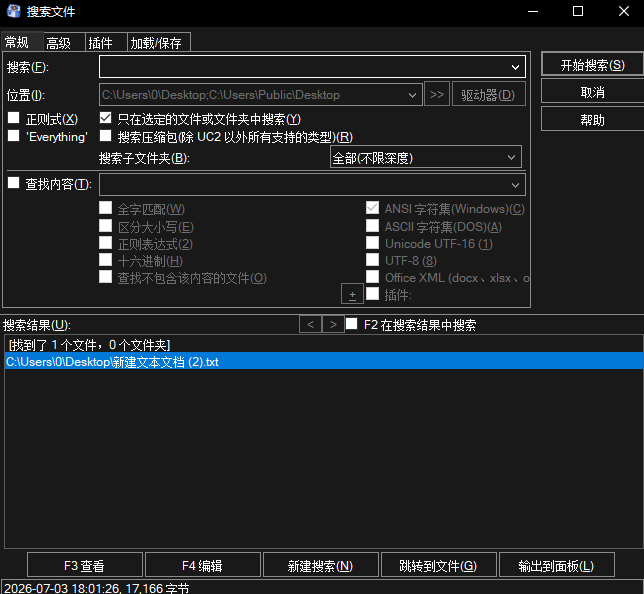Select result 新建文本文档 (2).txt
This screenshot has height=594, width=644.
coord(324,361)
